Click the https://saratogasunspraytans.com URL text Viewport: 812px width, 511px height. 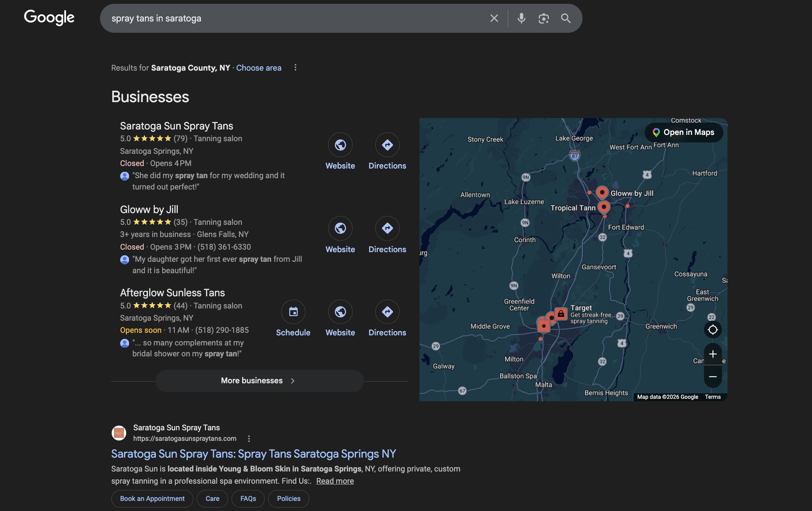(x=185, y=439)
